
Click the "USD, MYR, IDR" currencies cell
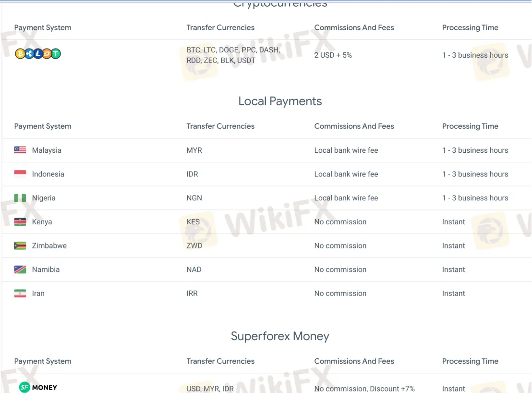[x=210, y=389]
